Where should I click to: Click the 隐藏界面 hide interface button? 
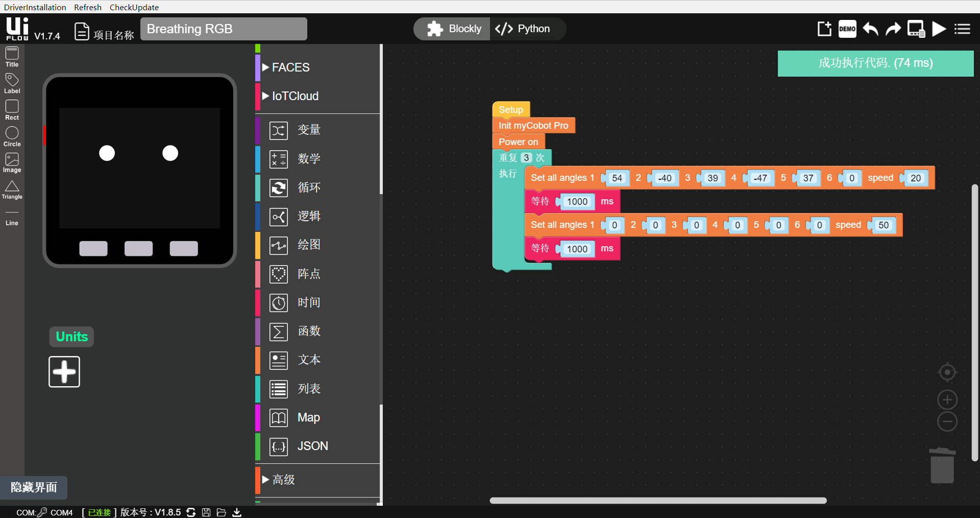[33, 487]
